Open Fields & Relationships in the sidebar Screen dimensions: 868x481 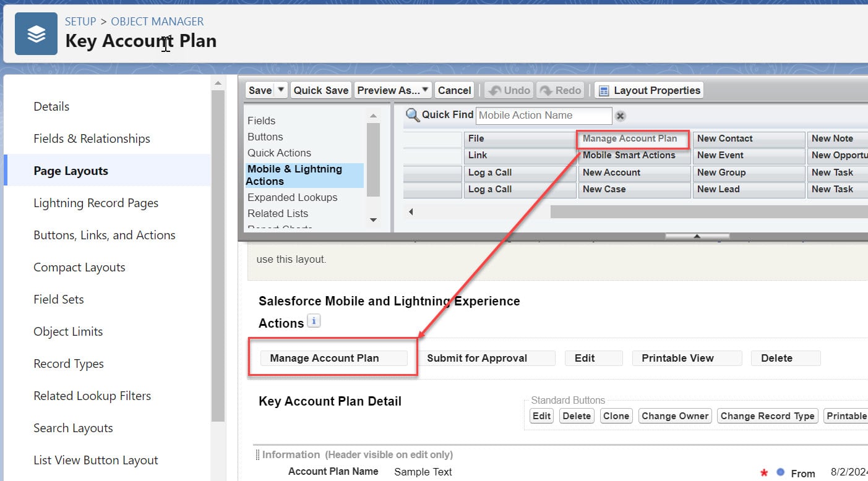point(90,138)
